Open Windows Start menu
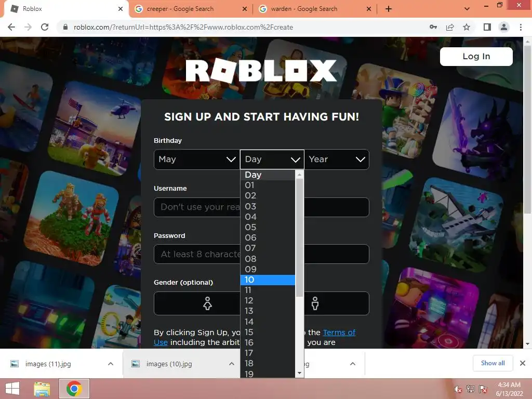 pos(12,389)
